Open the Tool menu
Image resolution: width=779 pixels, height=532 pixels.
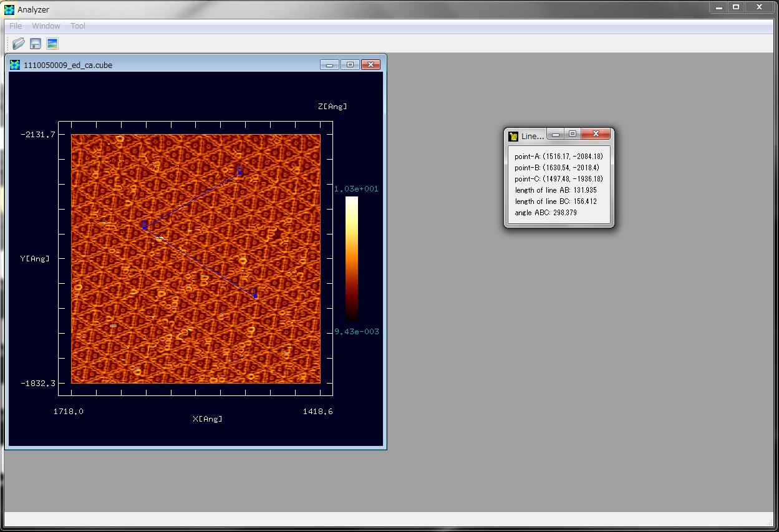78,26
